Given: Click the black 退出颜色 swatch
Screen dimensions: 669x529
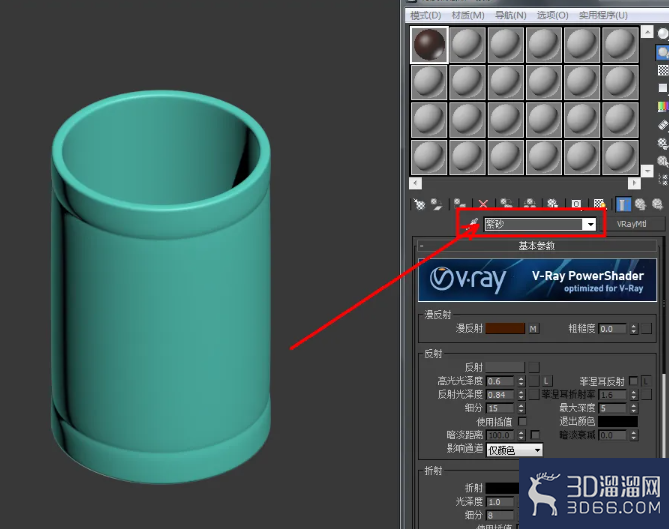Looking at the screenshot, I should [618, 421].
